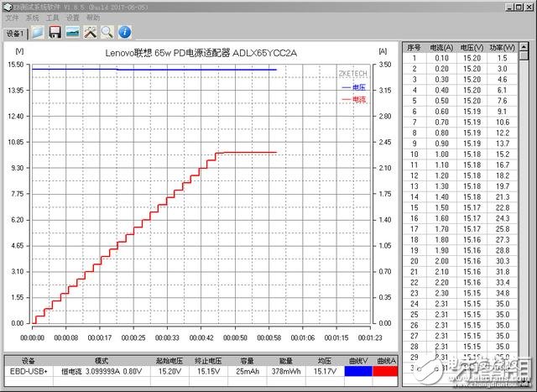Open the 设置 menu
Screen dimensions: 537x392
pyautogui.click(x=73, y=17)
